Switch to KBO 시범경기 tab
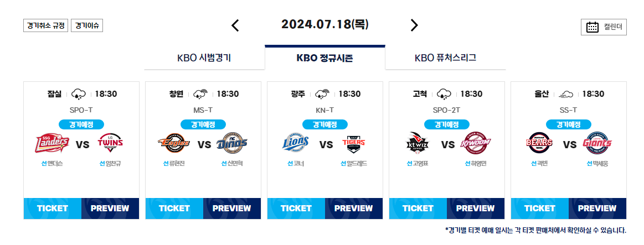644x245 pixels. coord(204,58)
